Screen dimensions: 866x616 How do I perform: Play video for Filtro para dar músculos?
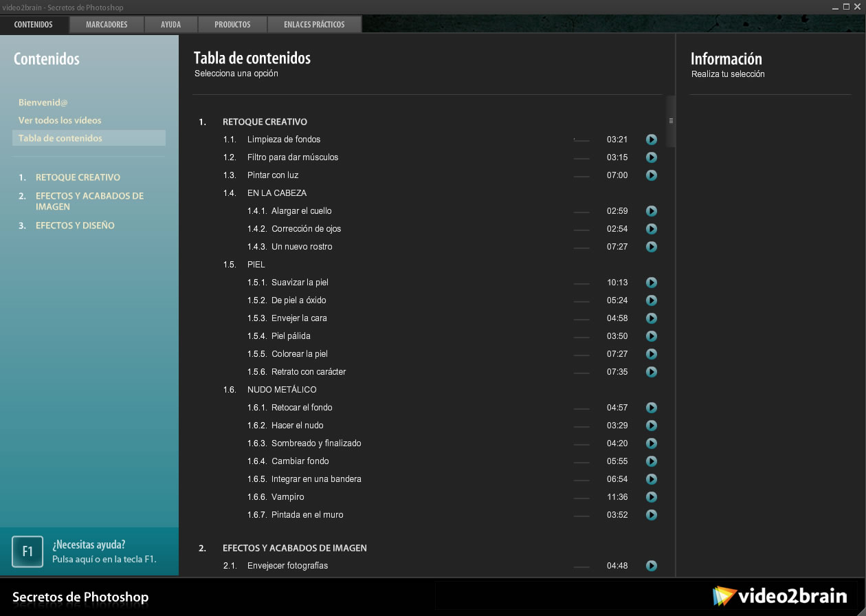pos(652,157)
